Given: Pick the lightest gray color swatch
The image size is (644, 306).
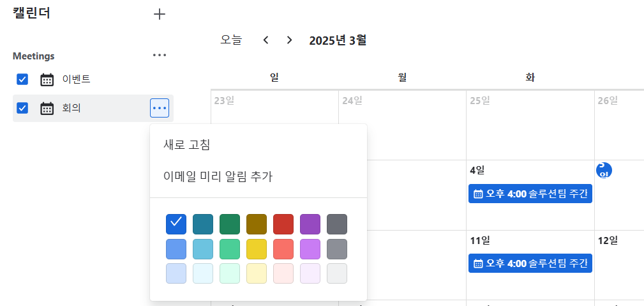Looking at the screenshot, I should click(x=337, y=273).
